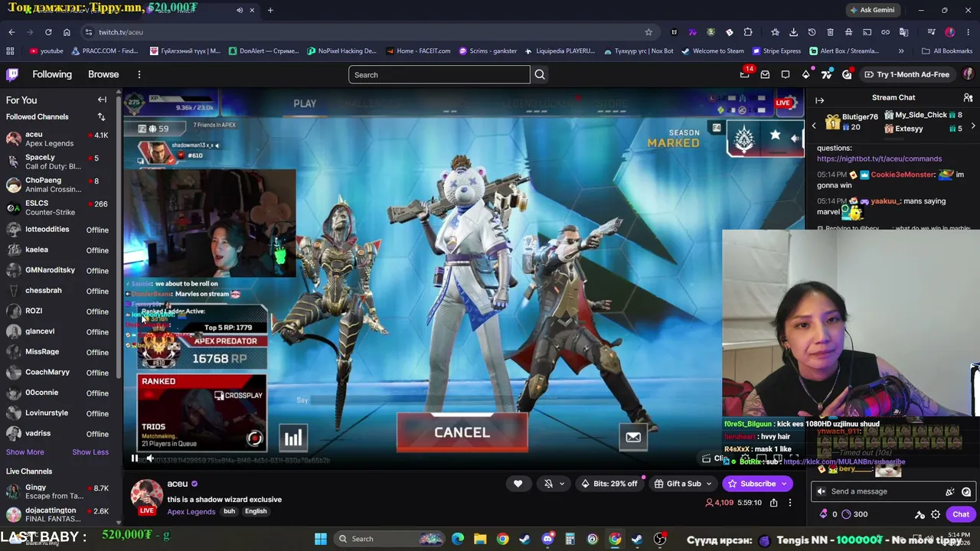Image resolution: width=980 pixels, height=551 pixels.
Task: Share the aceu stream
Action: (773, 503)
